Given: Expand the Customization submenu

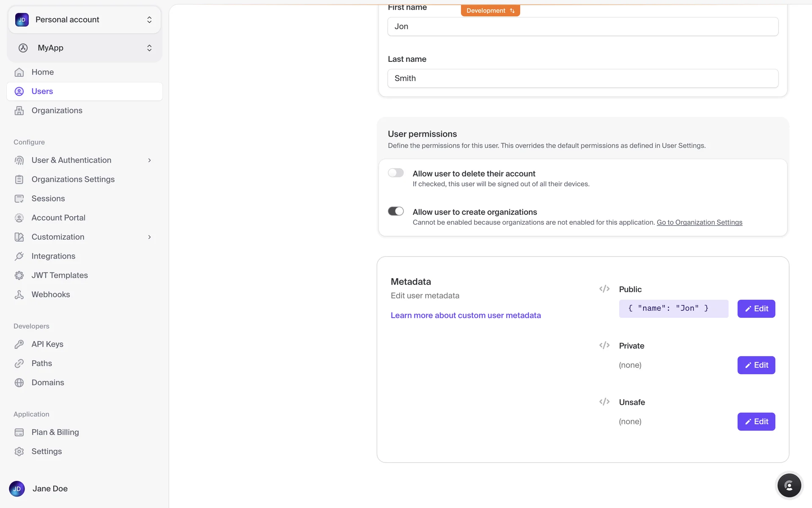Looking at the screenshot, I should [149, 237].
